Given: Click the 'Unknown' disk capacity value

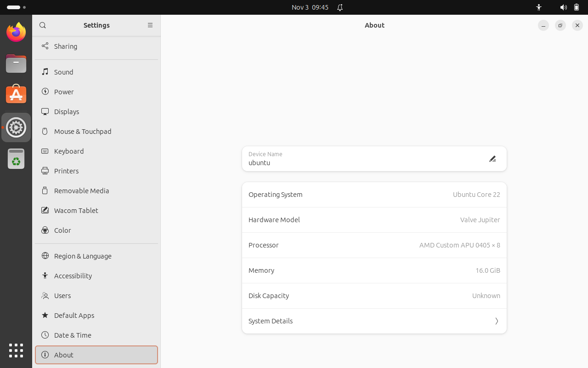Looking at the screenshot, I should [486, 296].
